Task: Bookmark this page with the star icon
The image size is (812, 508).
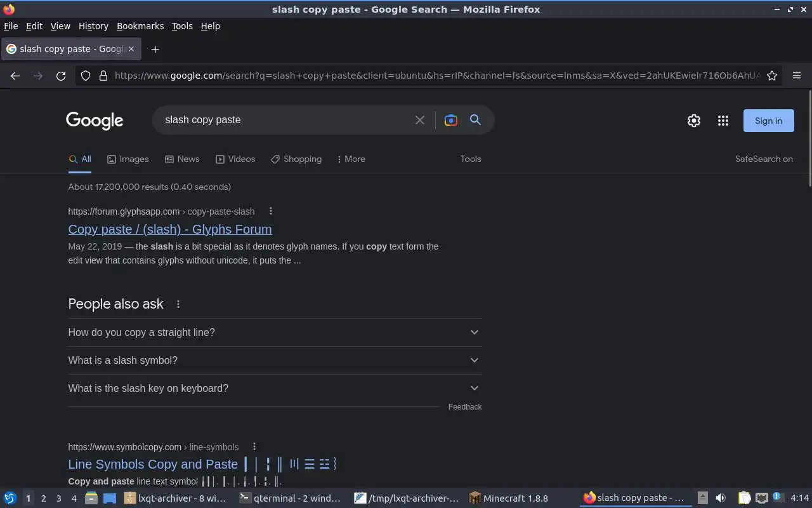Action: 772,76
